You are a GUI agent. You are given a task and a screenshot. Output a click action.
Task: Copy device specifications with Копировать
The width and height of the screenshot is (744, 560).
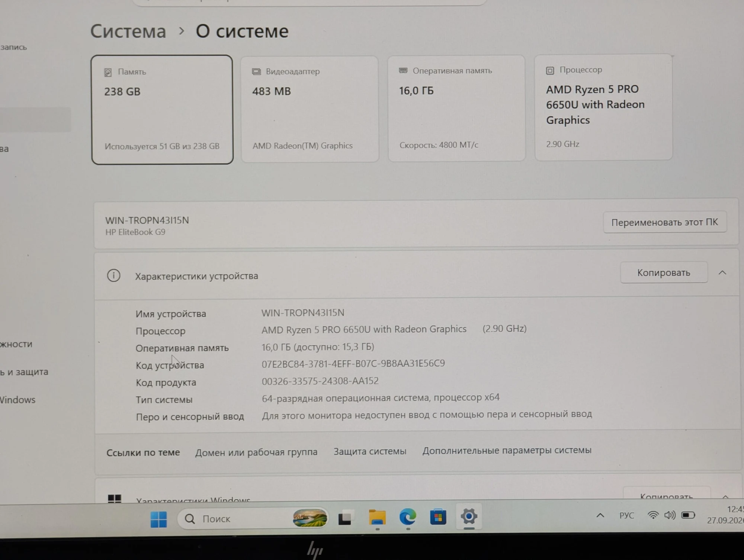664,273
